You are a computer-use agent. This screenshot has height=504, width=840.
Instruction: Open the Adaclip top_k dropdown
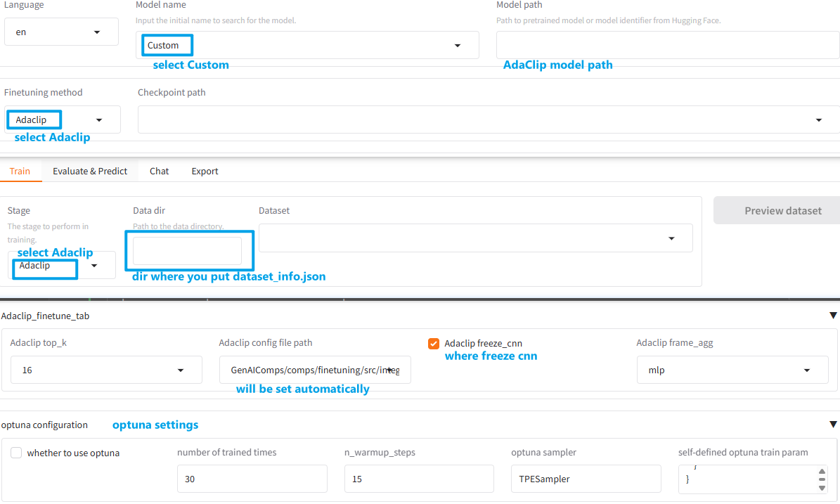coord(181,370)
